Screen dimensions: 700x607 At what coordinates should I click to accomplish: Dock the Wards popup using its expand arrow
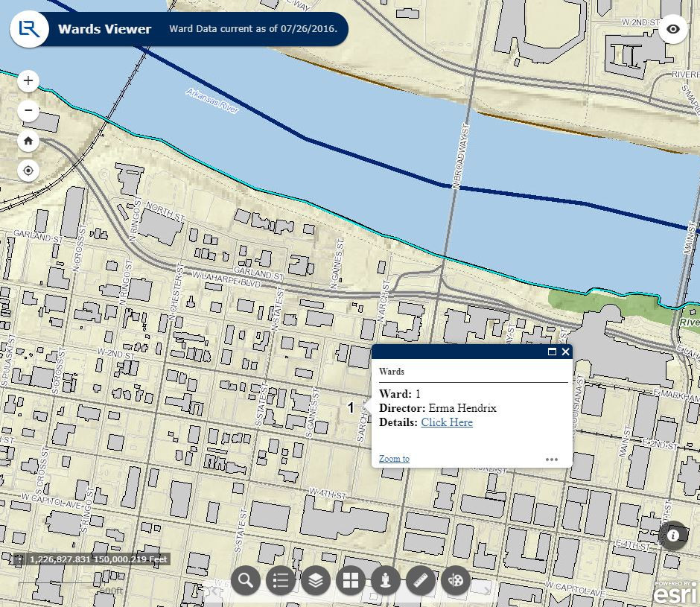pos(552,352)
